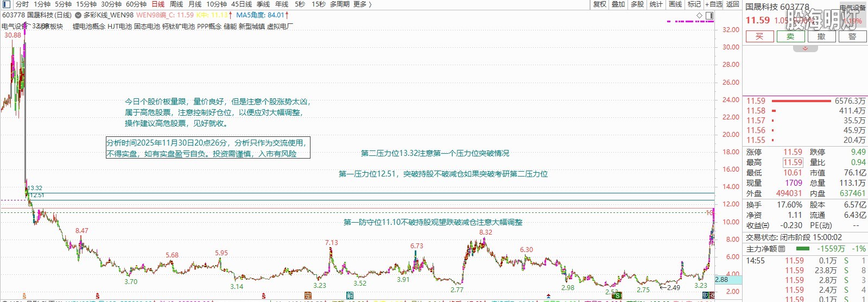Click order book row 11.55 20.4万

click(806, 140)
